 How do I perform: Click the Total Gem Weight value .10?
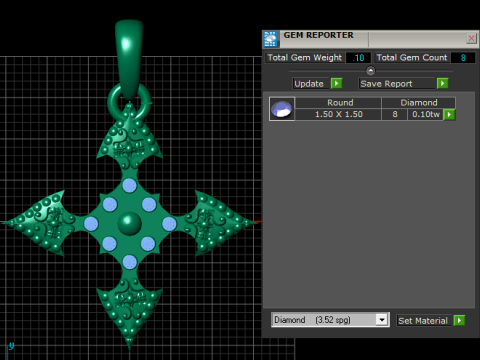coord(358,58)
